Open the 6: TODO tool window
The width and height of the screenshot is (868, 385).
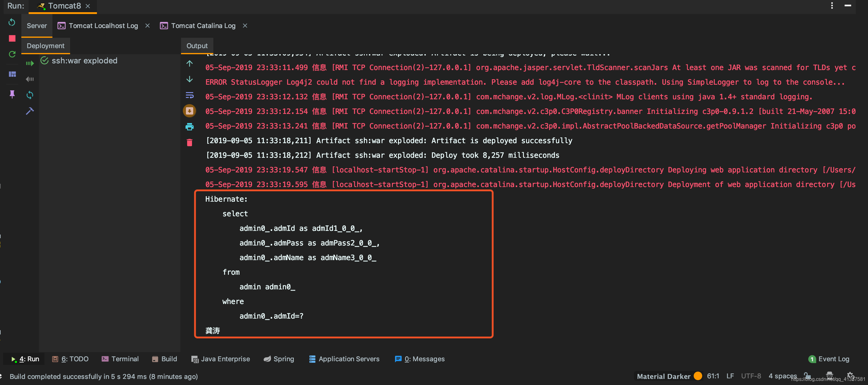coord(70,359)
